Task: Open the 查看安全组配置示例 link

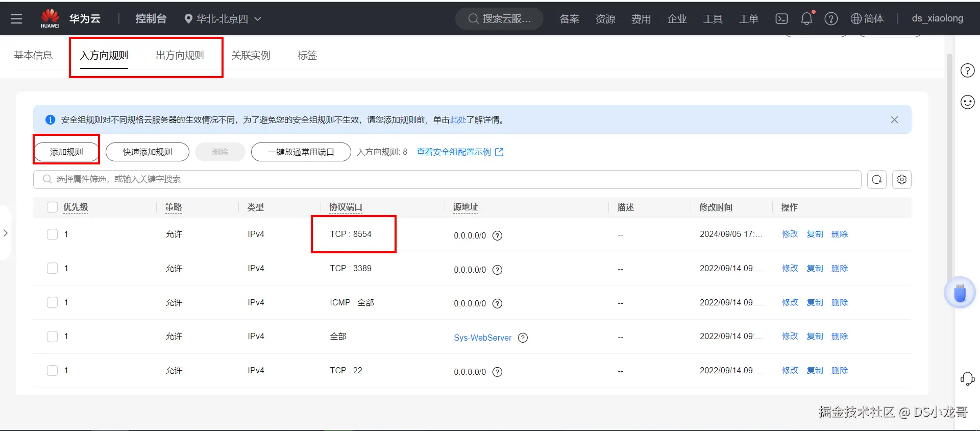Action: 454,152
